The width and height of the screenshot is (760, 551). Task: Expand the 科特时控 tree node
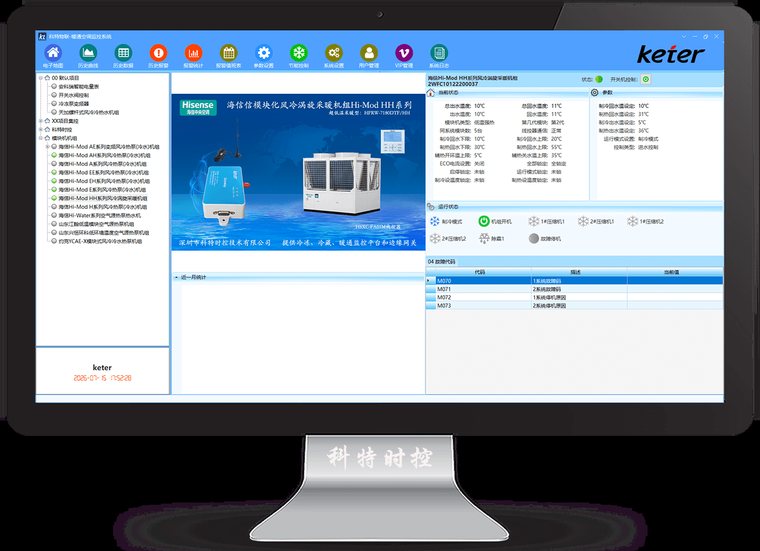41,129
